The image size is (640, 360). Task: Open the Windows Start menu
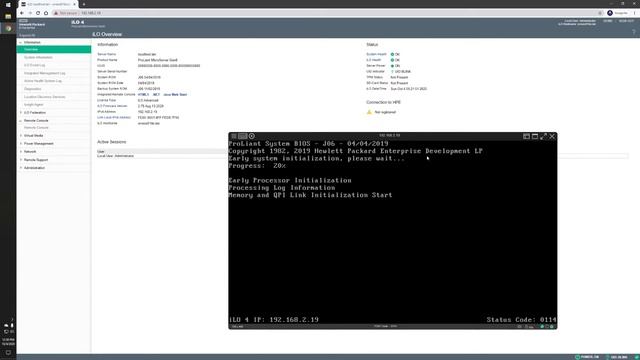8,4
